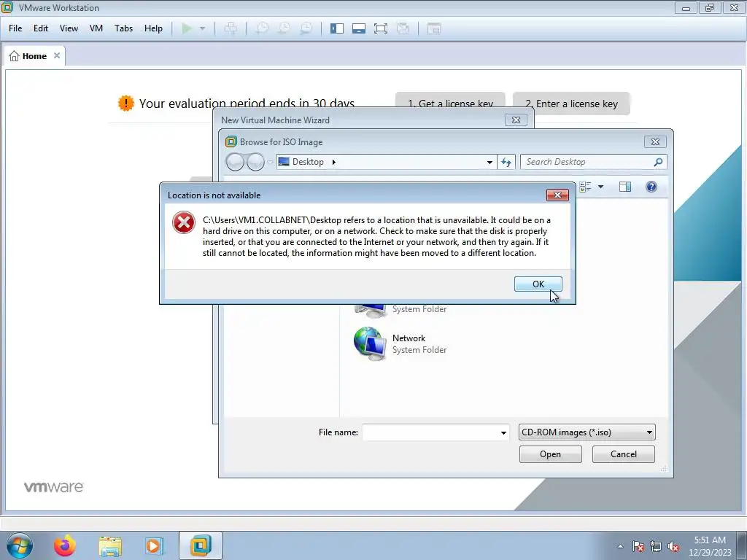Click the Take Snapshot toolbar icon
747x560 pixels.
pyautogui.click(x=262, y=28)
